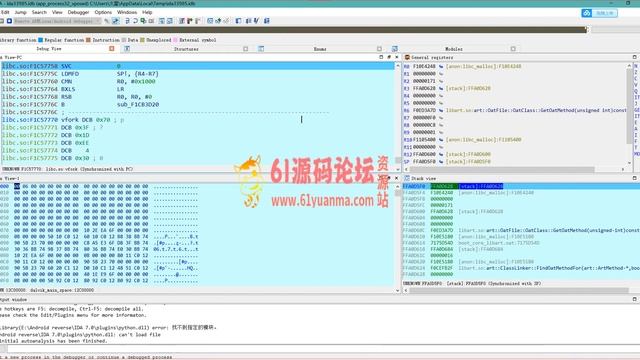640x360 pixels.
Task: Float the Stack view panel
Action: pos(635,178)
